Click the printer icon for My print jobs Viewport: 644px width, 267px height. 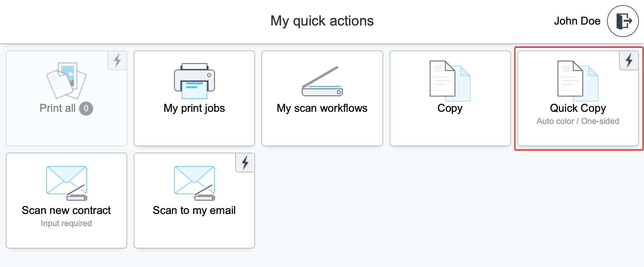(194, 81)
